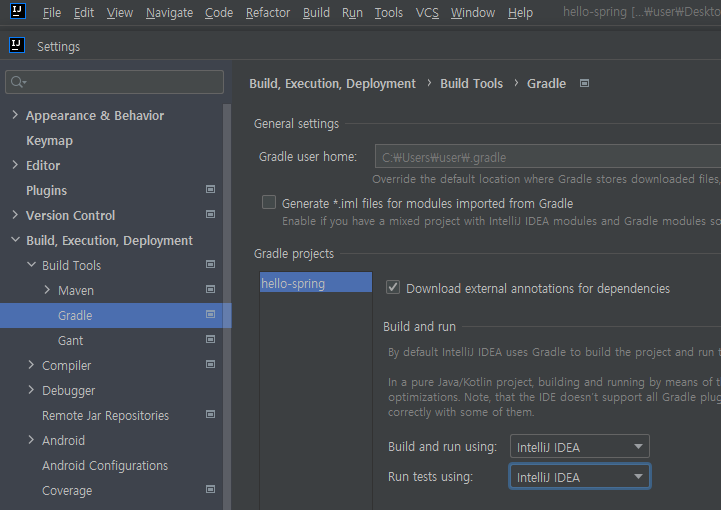Click the project-level icon next to Build Tools
Image resolution: width=721 pixels, height=510 pixels.
point(210,264)
